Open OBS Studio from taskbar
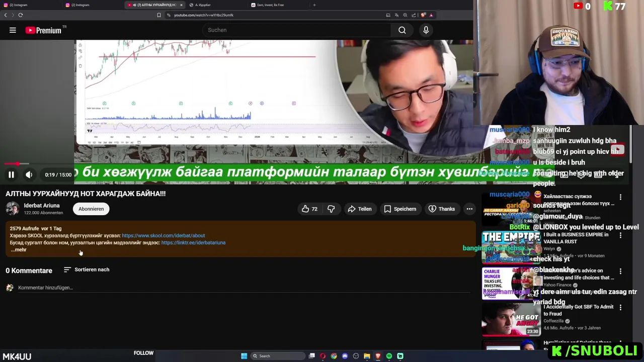 356,356
